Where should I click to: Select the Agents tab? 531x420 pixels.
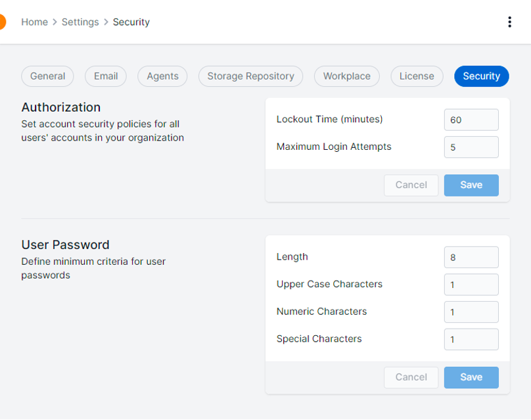click(x=162, y=76)
